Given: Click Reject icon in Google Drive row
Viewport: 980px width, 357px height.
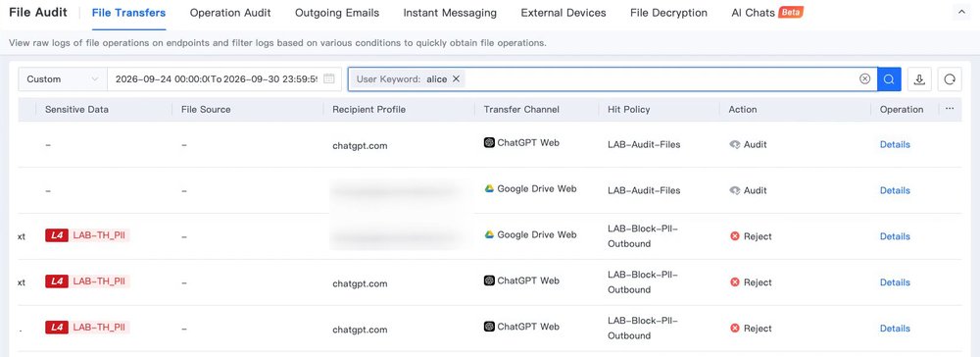Looking at the screenshot, I should 735,236.
